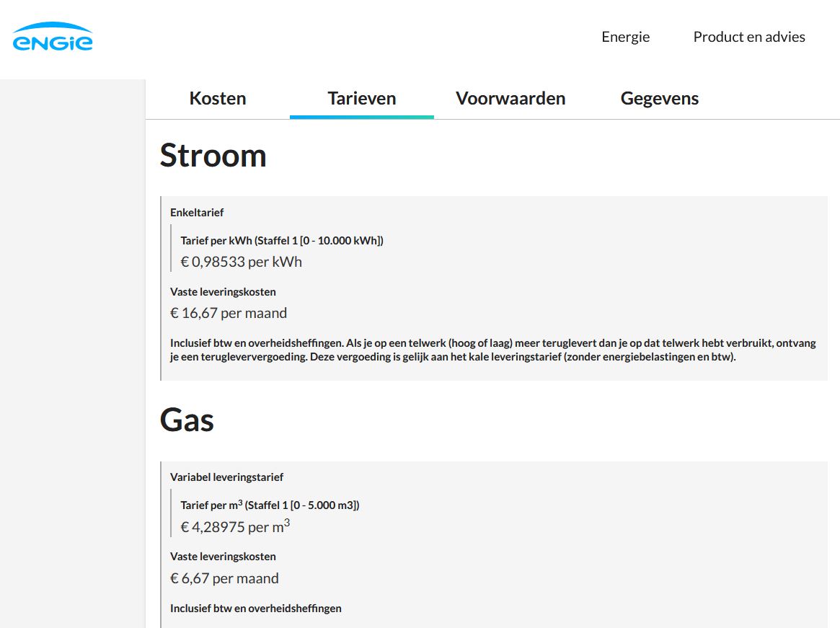
Task: Select the Tarieven tab
Action: [x=362, y=99]
